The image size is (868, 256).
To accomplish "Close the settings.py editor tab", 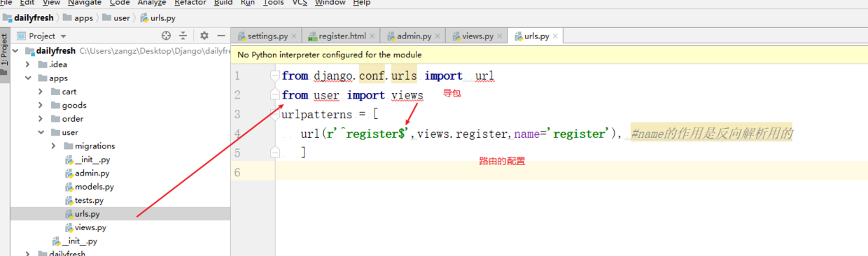I will [x=294, y=36].
